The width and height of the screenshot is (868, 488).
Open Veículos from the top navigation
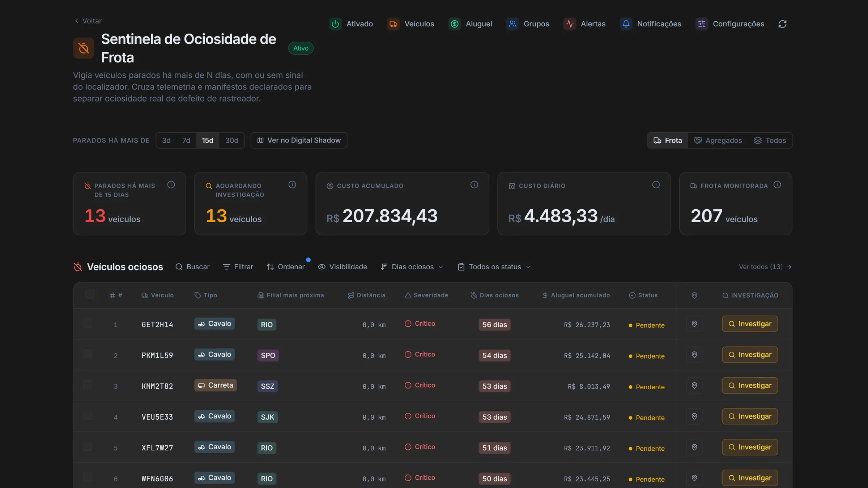411,24
